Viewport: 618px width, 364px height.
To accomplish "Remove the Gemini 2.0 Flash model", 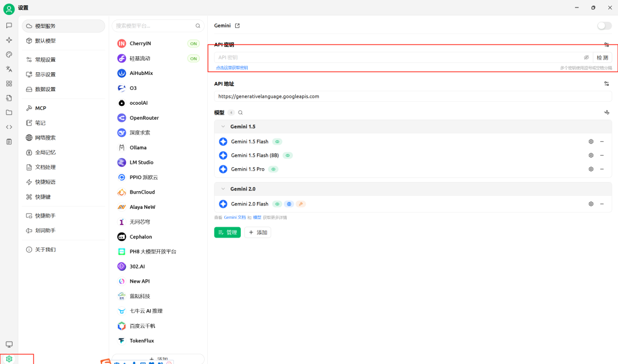I will (x=602, y=204).
